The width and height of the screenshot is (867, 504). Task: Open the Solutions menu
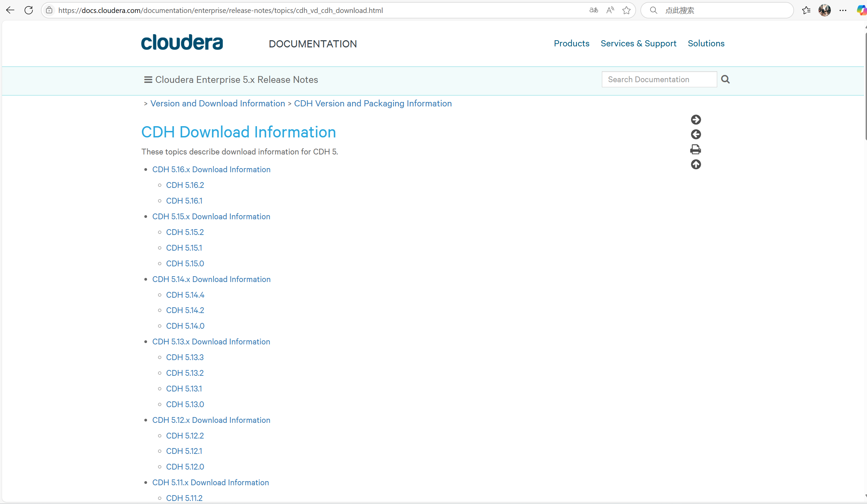[706, 43]
